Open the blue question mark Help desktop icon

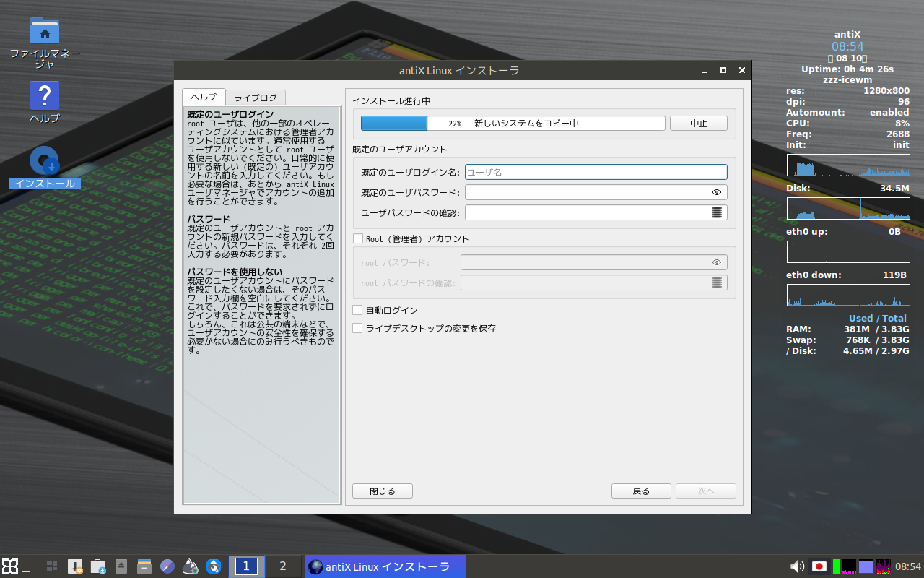(x=45, y=95)
